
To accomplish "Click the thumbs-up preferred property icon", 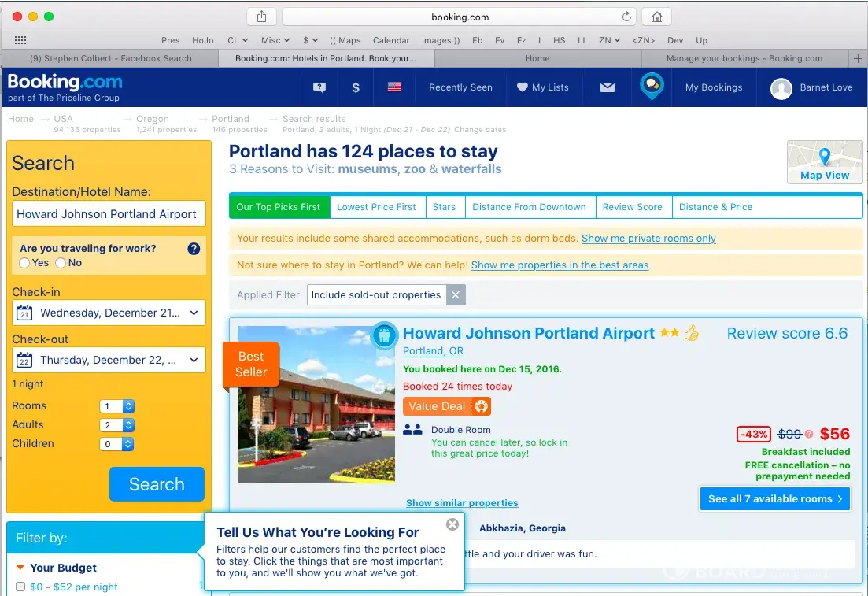I will coord(692,333).
